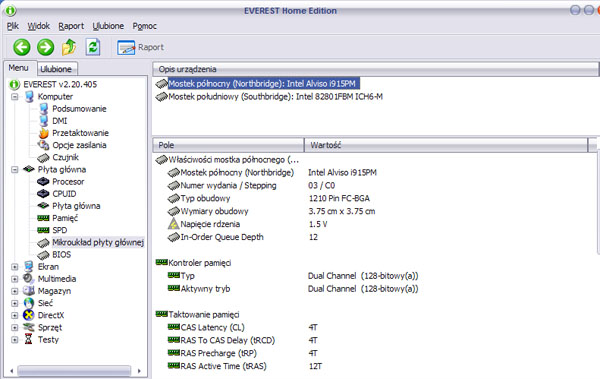Go forward with the green right arrow
The image size is (600, 379).
[46, 47]
